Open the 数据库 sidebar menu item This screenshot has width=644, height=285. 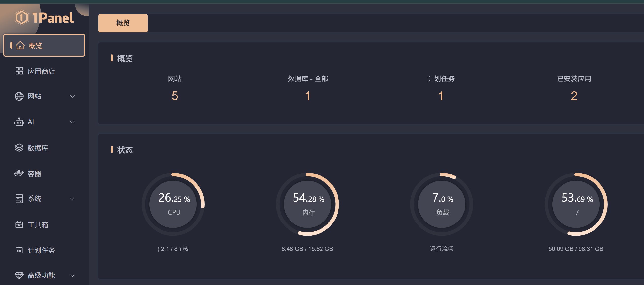point(44,148)
